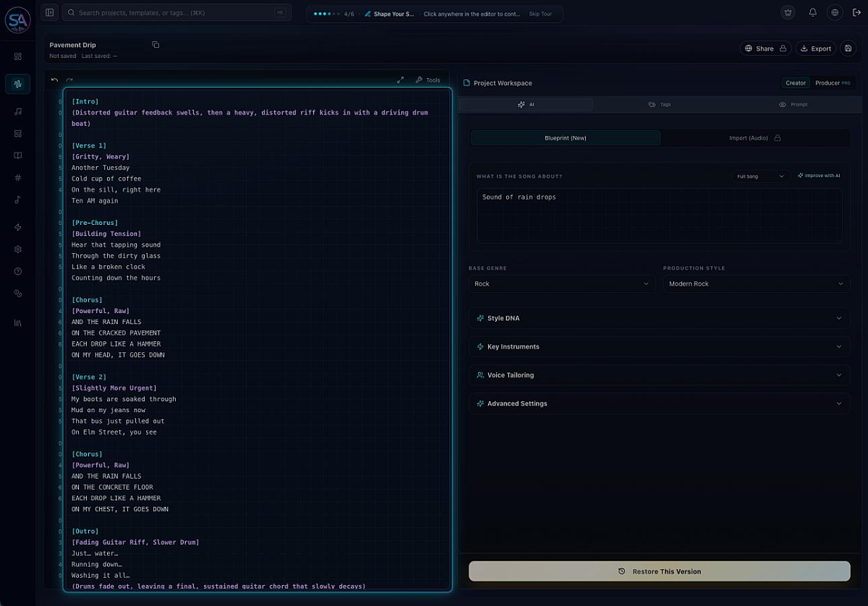Open the lightning bolt icon in sidebar
Image resolution: width=868 pixels, height=606 pixels.
[x=18, y=227]
